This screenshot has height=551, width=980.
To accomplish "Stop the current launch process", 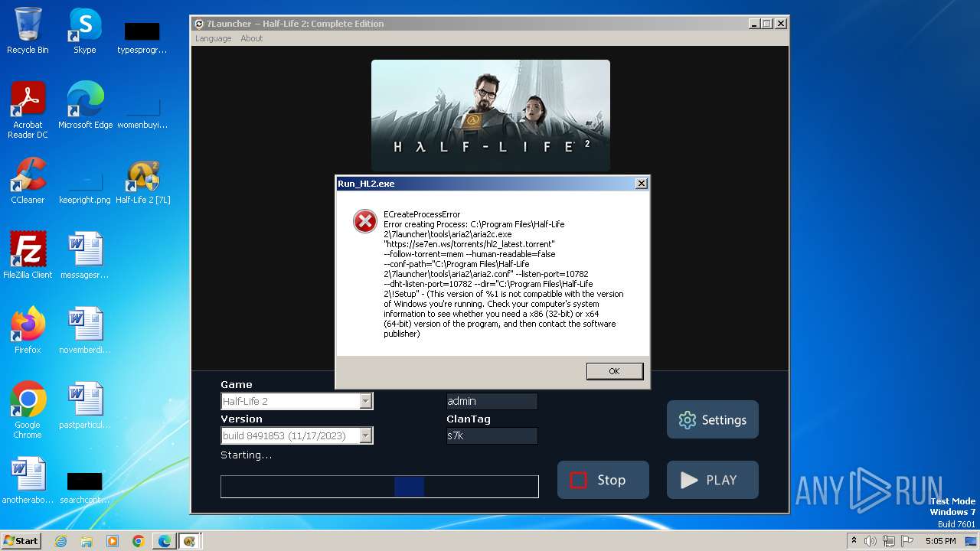I will pyautogui.click(x=603, y=480).
